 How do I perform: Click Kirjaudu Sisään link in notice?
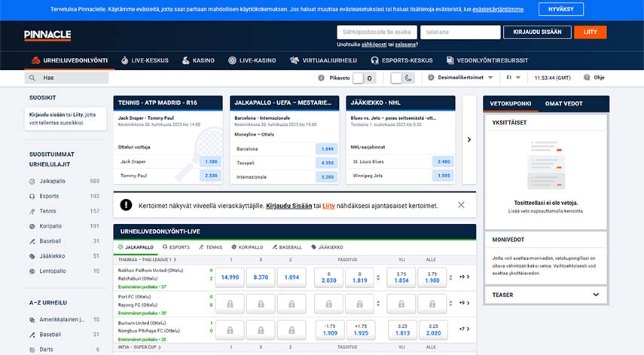click(288, 206)
